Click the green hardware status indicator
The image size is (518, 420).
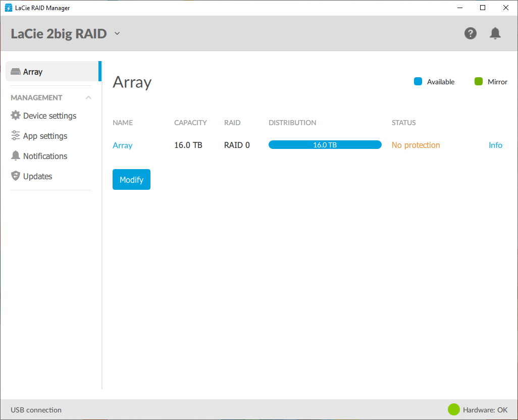click(453, 409)
